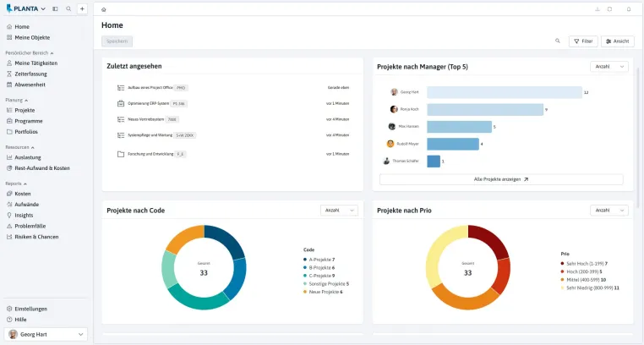Image resolution: width=644 pixels, height=345 pixels.
Task: Open search from the sidebar header magnifier
Action: coord(68,8)
